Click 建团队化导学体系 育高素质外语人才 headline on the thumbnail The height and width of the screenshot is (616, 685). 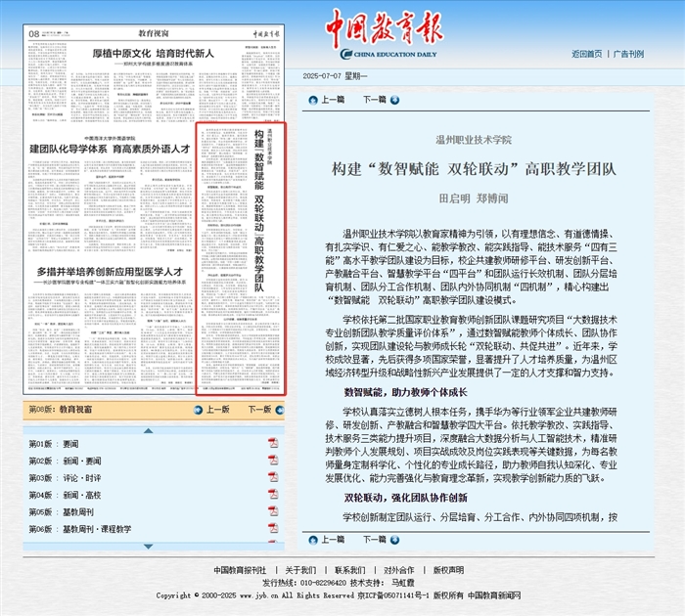click(x=110, y=149)
